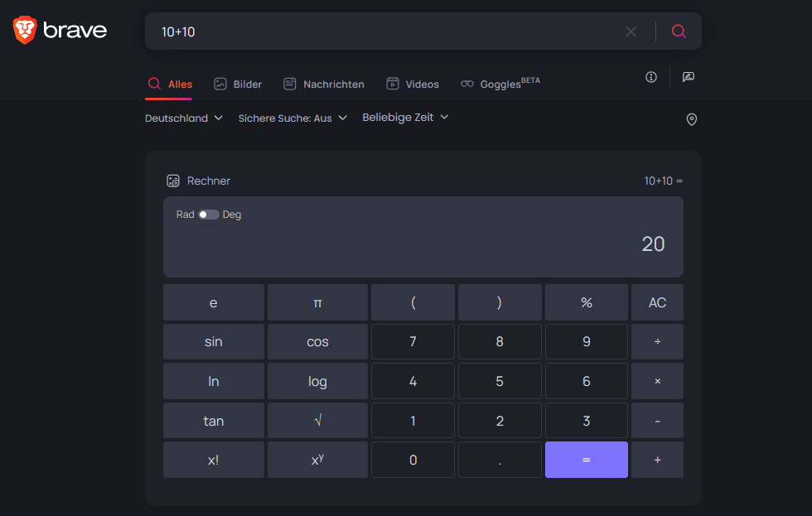Apply the cos function

click(x=317, y=341)
